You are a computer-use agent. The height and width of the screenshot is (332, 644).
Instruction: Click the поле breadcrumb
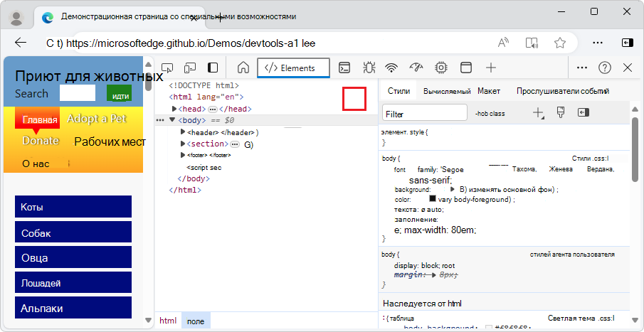click(x=196, y=321)
